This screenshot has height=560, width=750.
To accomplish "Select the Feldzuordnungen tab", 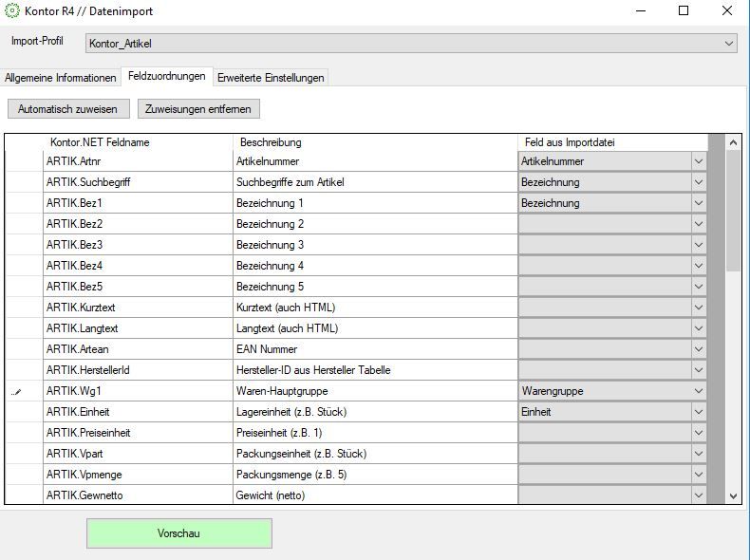I will [167, 77].
